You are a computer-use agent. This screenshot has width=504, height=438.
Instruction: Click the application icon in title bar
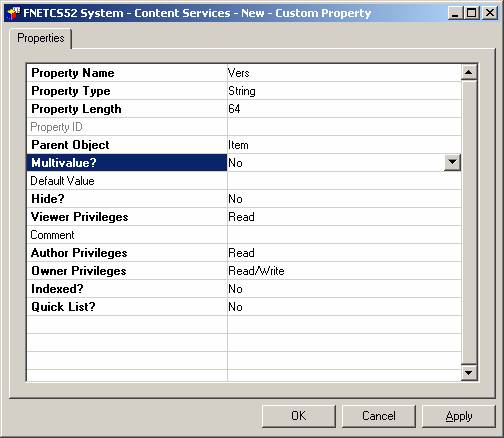(14, 13)
